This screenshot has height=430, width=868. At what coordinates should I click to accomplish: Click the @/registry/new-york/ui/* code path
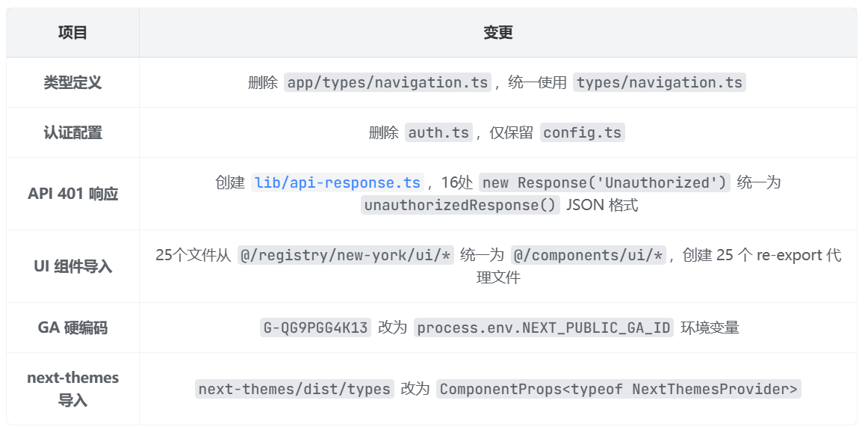coord(345,256)
